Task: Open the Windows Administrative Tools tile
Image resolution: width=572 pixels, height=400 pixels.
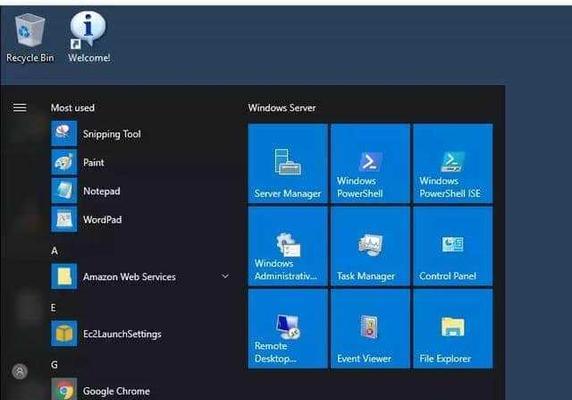Action: (287, 246)
